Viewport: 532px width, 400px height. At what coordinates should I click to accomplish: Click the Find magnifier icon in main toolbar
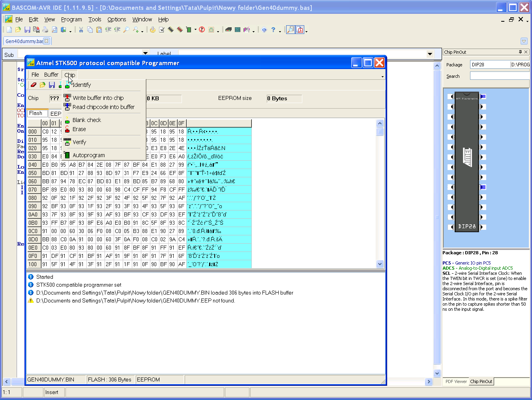click(x=126, y=30)
